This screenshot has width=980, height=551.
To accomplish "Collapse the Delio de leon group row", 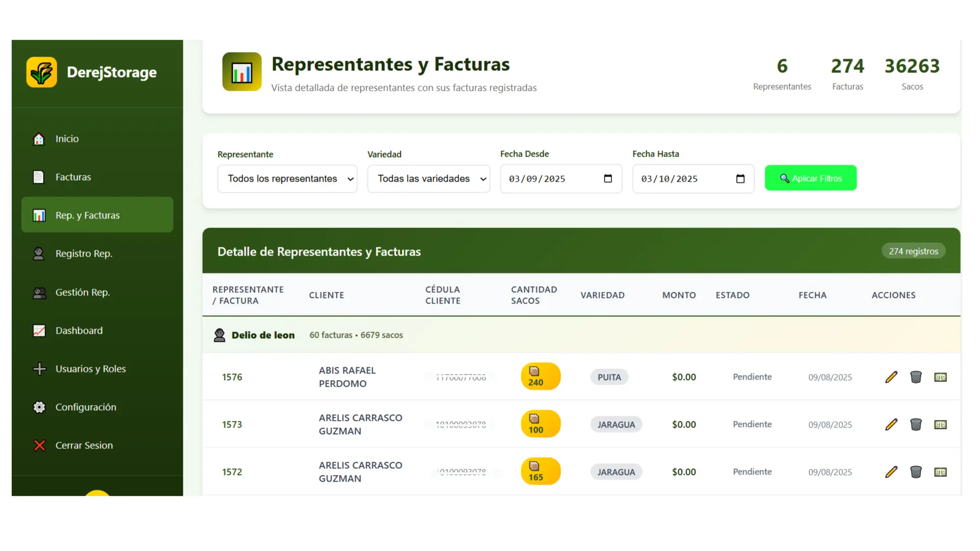I will (x=263, y=335).
